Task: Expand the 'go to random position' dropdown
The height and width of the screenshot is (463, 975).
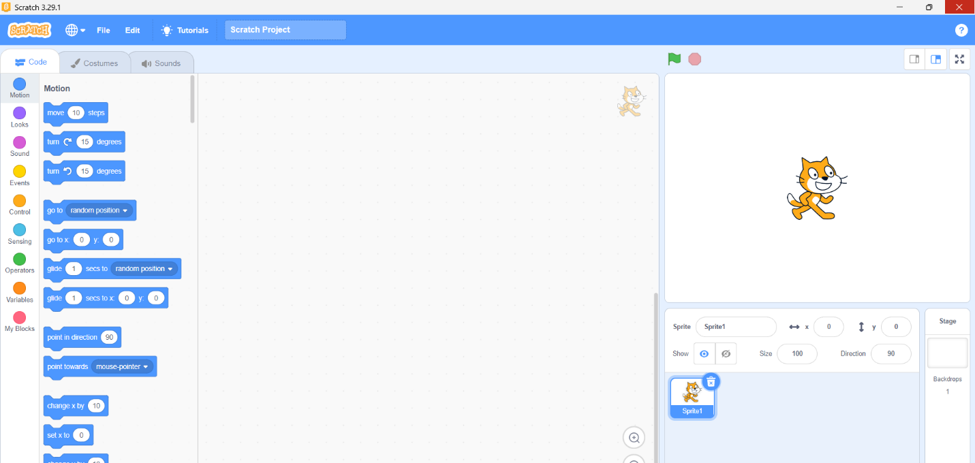Action: [x=126, y=210]
